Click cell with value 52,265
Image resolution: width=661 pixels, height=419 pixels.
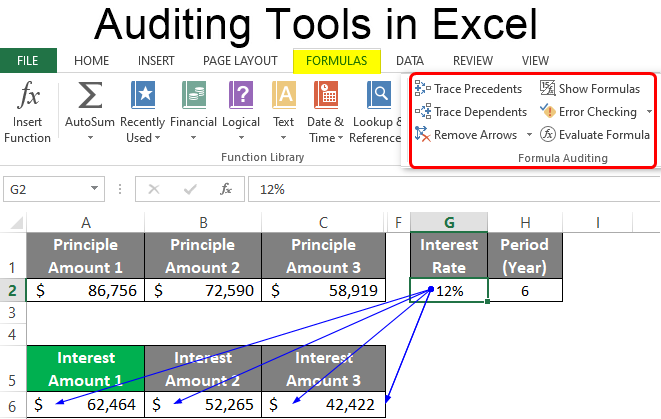tap(203, 405)
